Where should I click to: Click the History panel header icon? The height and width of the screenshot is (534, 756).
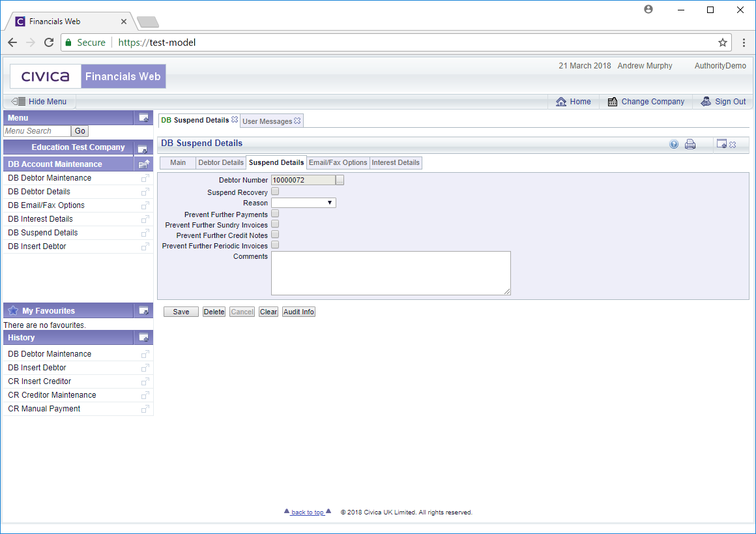tap(143, 338)
